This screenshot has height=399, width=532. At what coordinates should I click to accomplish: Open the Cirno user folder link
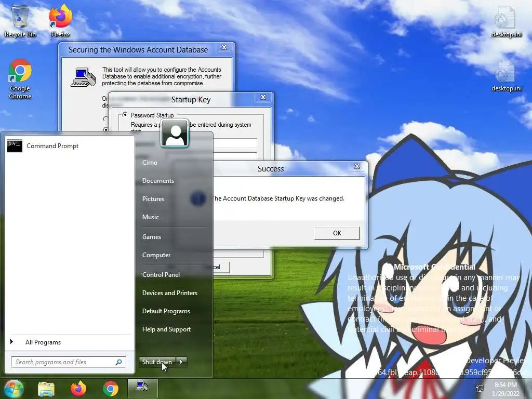(150, 163)
